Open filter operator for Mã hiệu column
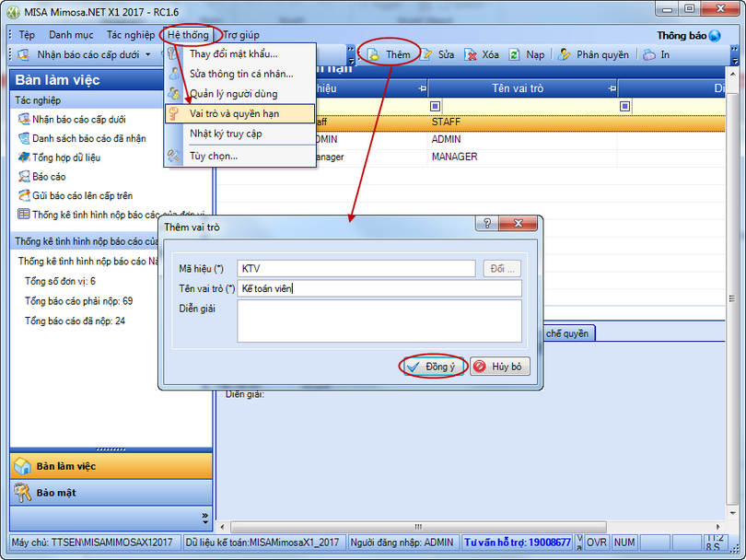The width and height of the screenshot is (746, 560). pos(435,106)
